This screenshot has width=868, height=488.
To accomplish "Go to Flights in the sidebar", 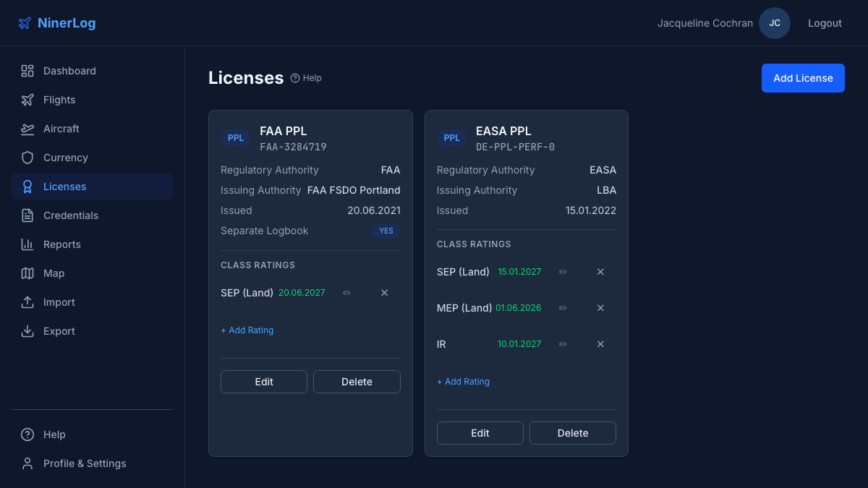I will pos(92,100).
